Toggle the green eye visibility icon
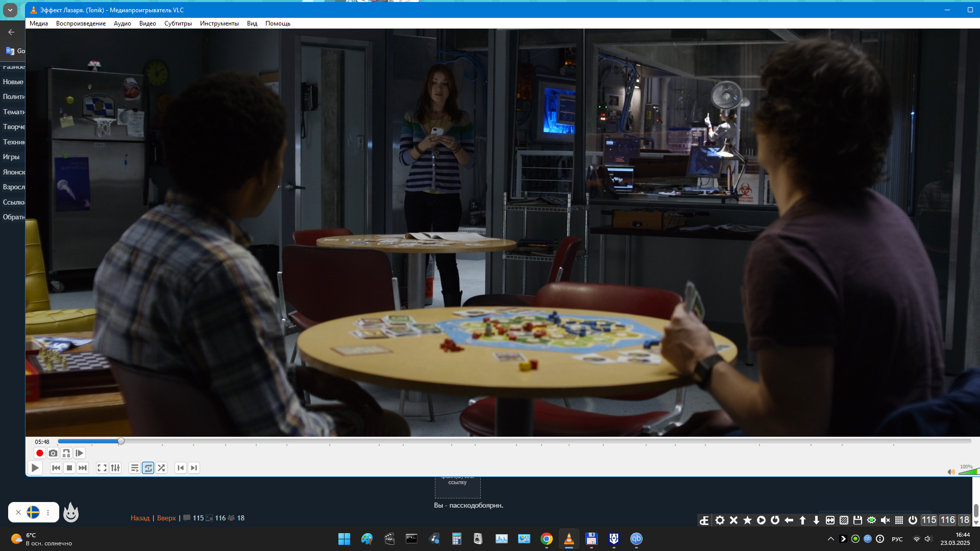The height and width of the screenshot is (551, 980). point(871,520)
